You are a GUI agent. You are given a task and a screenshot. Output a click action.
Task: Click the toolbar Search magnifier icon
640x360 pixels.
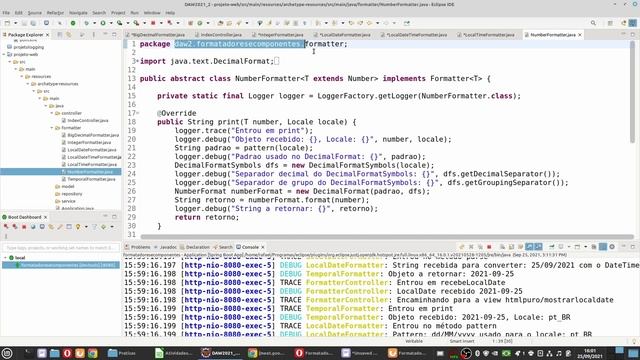(593, 23)
